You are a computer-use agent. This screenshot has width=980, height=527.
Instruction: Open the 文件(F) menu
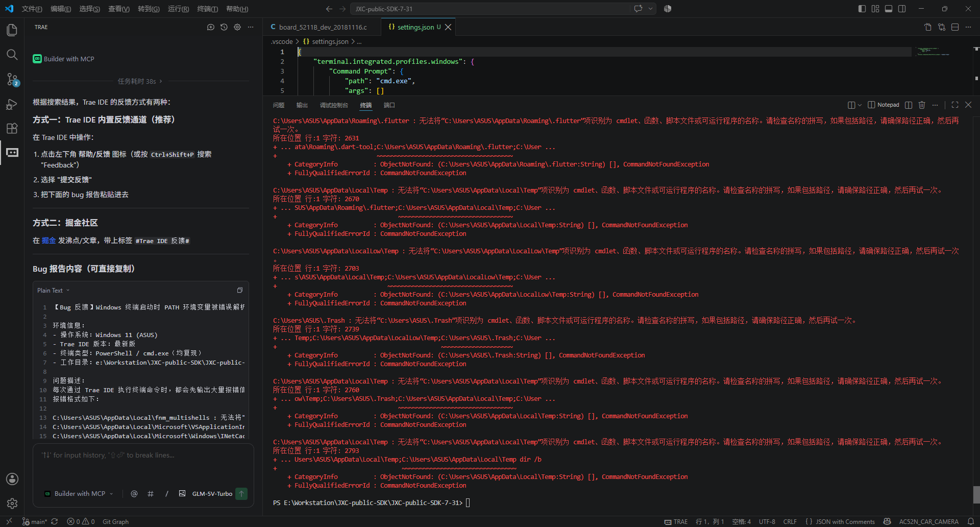pos(32,9)
